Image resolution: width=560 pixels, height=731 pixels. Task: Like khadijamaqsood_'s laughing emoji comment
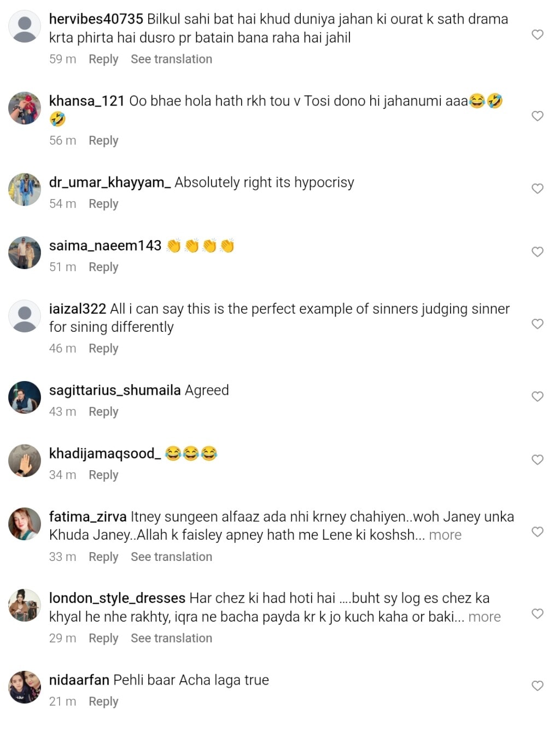(538, 460)
